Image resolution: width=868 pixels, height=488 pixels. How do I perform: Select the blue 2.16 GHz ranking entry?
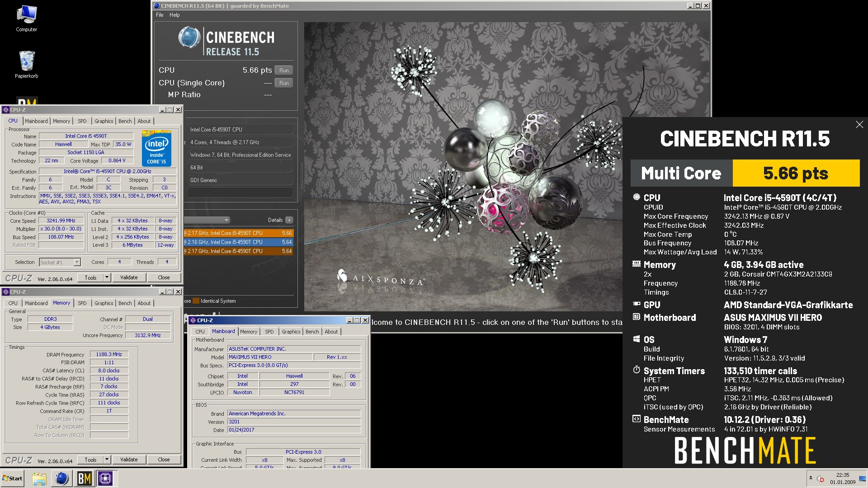(238, 242)
